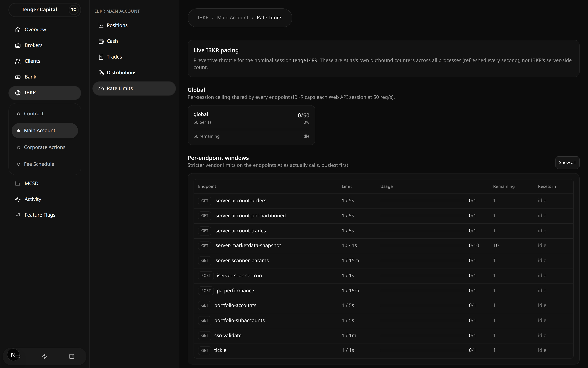
Task: Navigate to Bank
Action: (x=45, y=77)
